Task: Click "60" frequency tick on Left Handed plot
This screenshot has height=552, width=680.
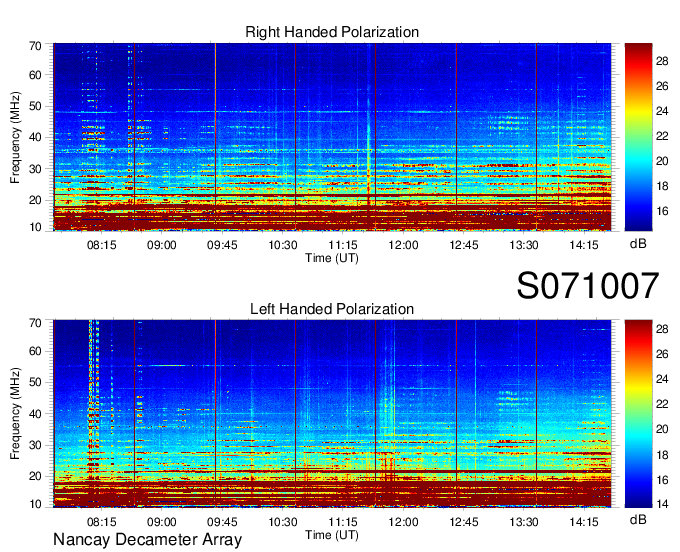Action: tap(35, 351)
